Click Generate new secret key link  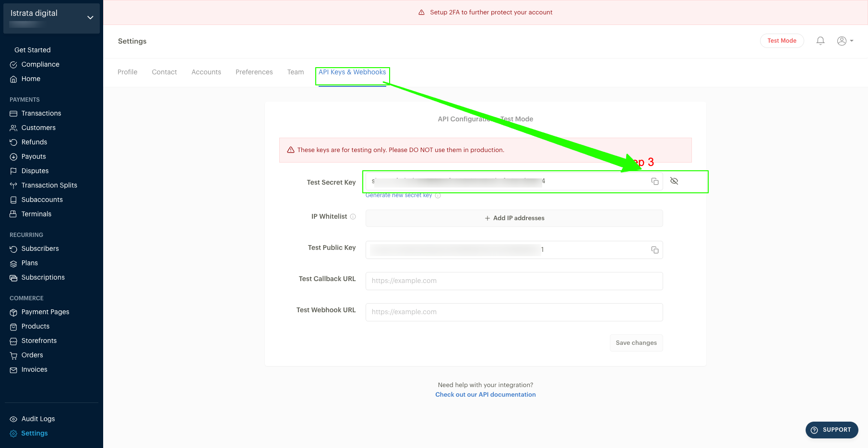[398, 196]
